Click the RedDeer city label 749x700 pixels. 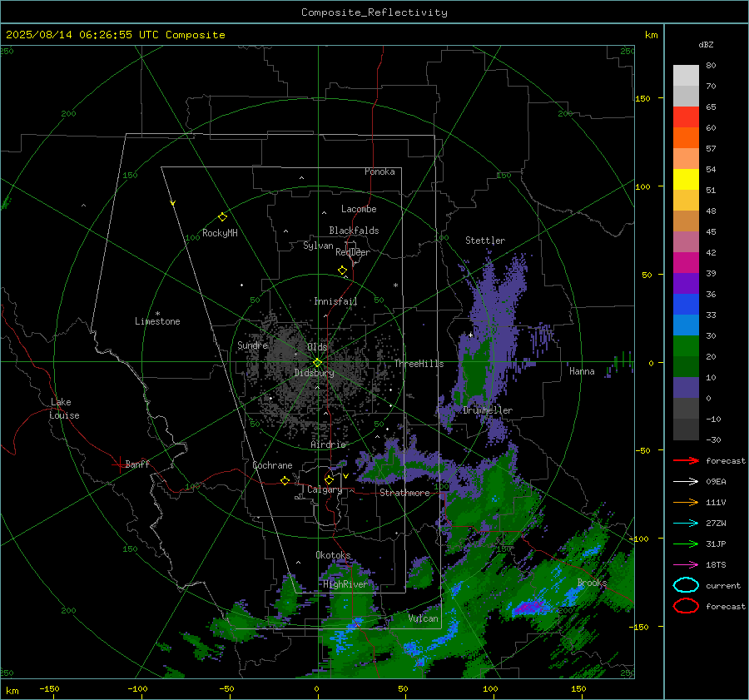pos(353,252)
